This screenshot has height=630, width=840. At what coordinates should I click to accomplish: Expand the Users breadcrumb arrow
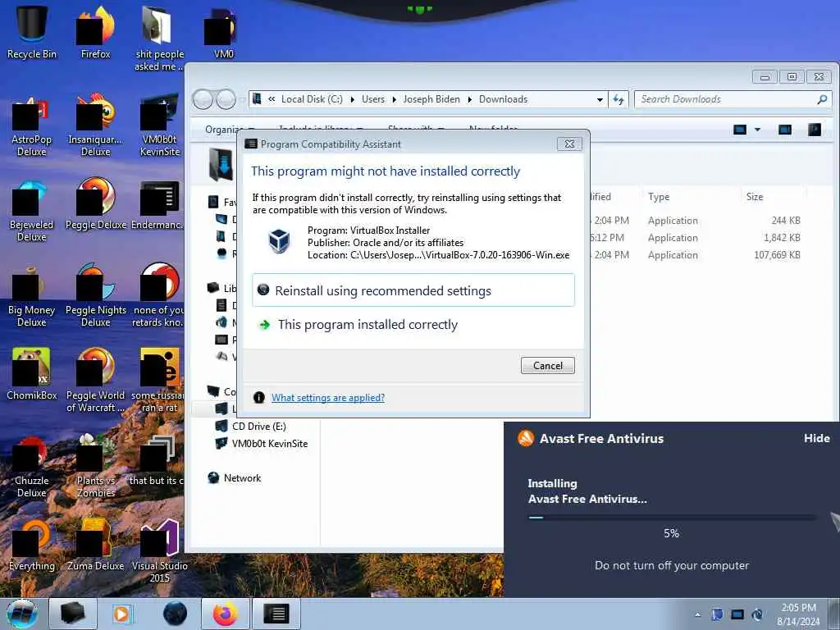point(395,99)
